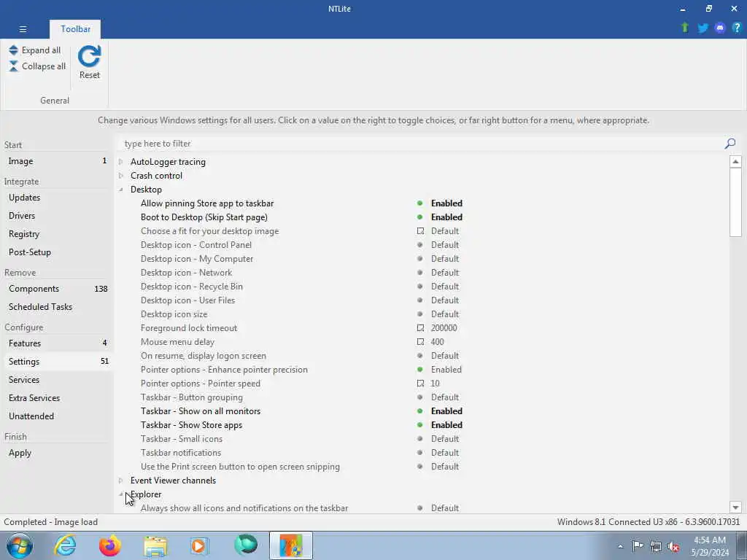
Task: Show hidden tray icons arrow
Action: click(620, 546)
